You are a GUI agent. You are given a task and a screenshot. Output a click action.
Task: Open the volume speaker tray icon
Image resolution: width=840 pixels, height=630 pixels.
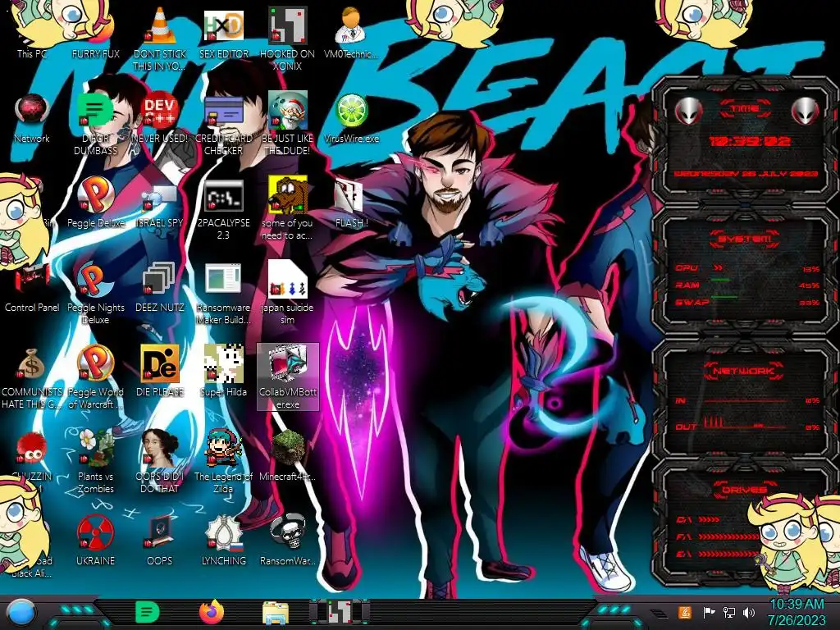749,612
